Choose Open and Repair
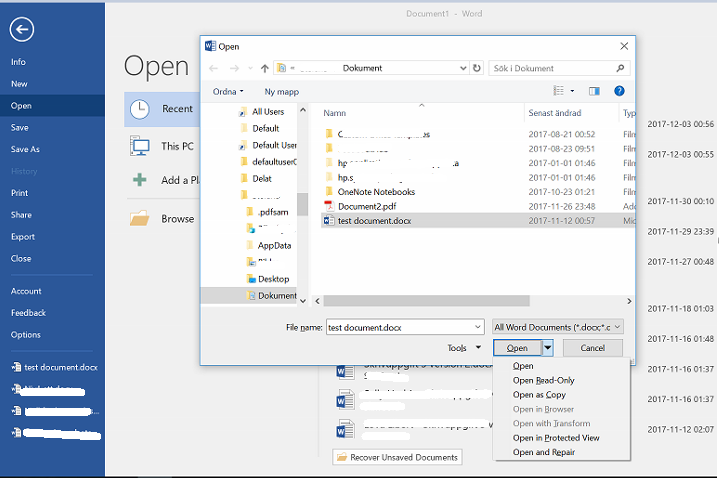Image resolution: width=719 pixels, height=478 pixels. [544, 452]
